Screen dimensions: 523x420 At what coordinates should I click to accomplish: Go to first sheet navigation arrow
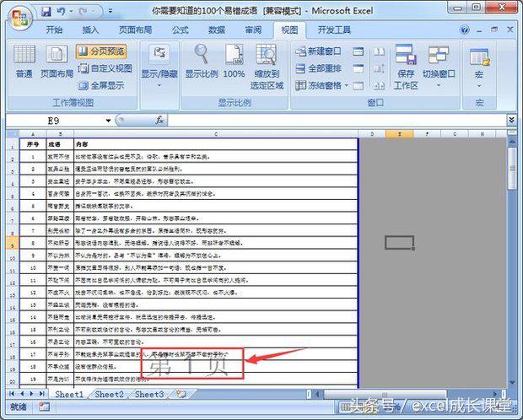12,394
